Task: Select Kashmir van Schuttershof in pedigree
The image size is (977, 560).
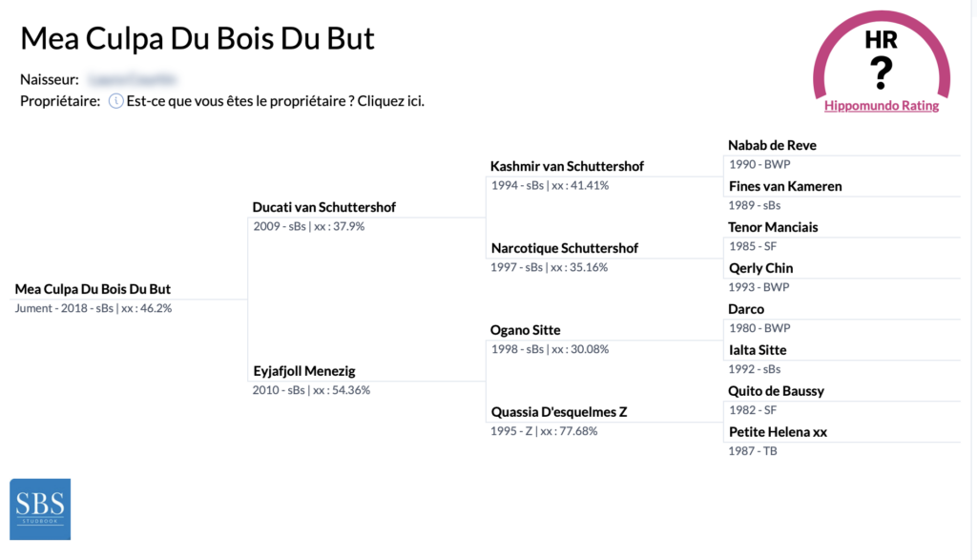Action: [x=567, y=166]
